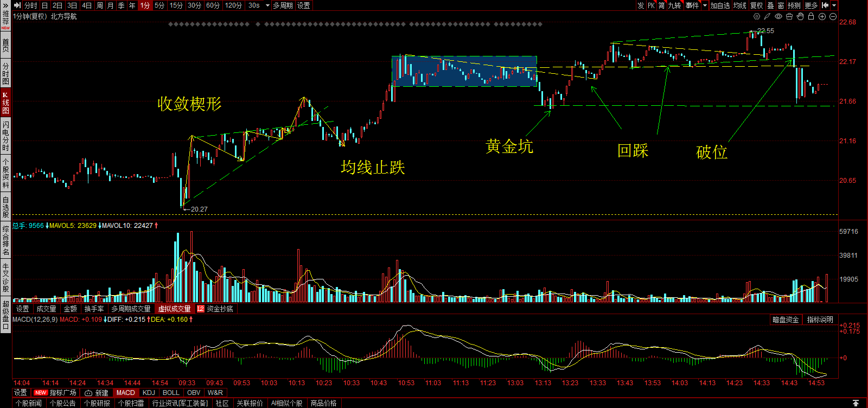Open the PK comparison tool

tap(652, 5)
